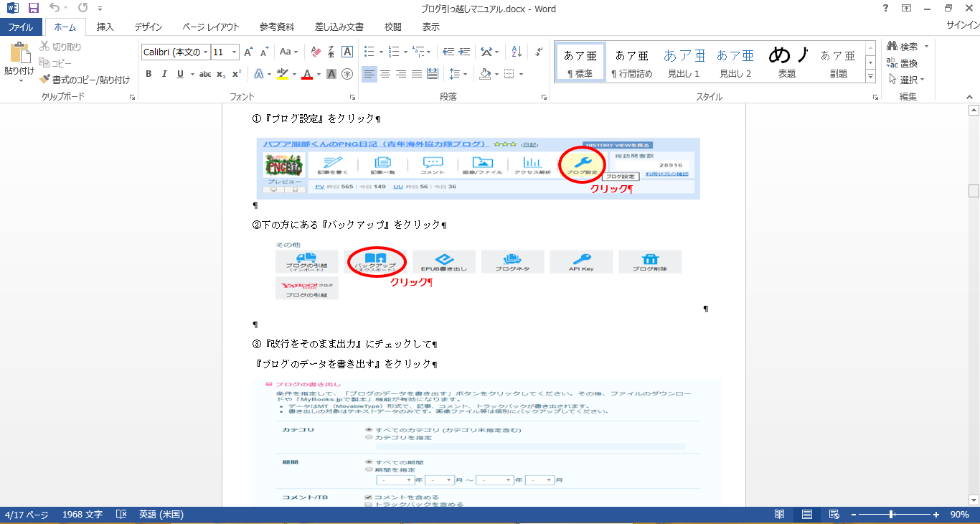Cut selection with 切り取り
The image size is (980, 524).
pyautogui.click(x=61, y=47)
